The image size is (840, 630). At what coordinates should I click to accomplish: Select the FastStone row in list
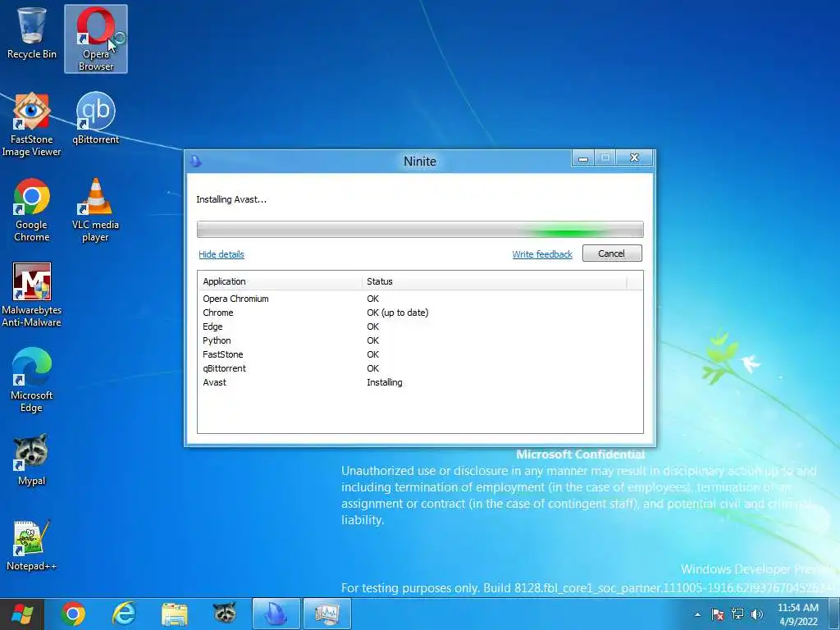(420, 354)
